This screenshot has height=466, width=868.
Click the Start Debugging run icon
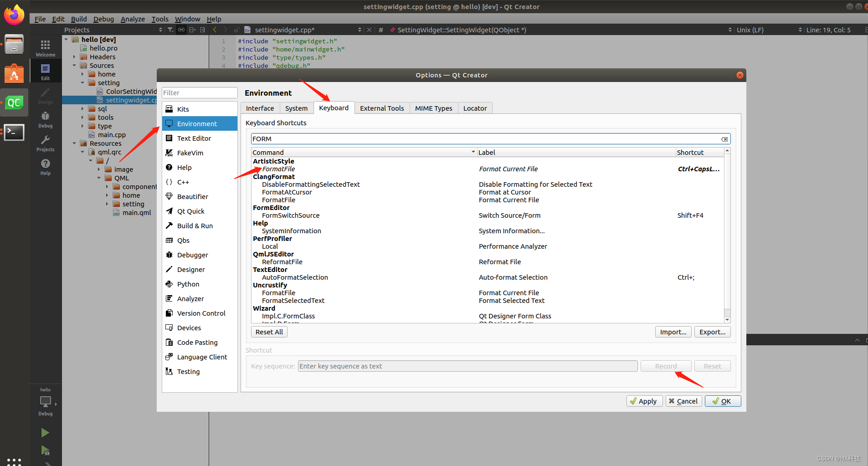45,451
